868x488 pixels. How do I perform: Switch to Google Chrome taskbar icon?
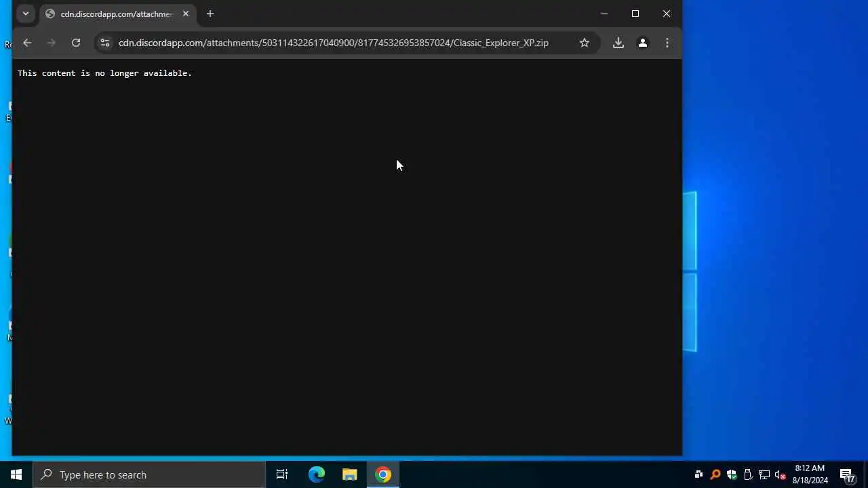click(383, 474)
